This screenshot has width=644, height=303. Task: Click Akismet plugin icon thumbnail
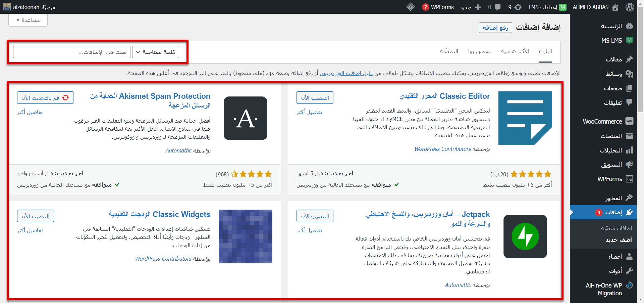246,118
